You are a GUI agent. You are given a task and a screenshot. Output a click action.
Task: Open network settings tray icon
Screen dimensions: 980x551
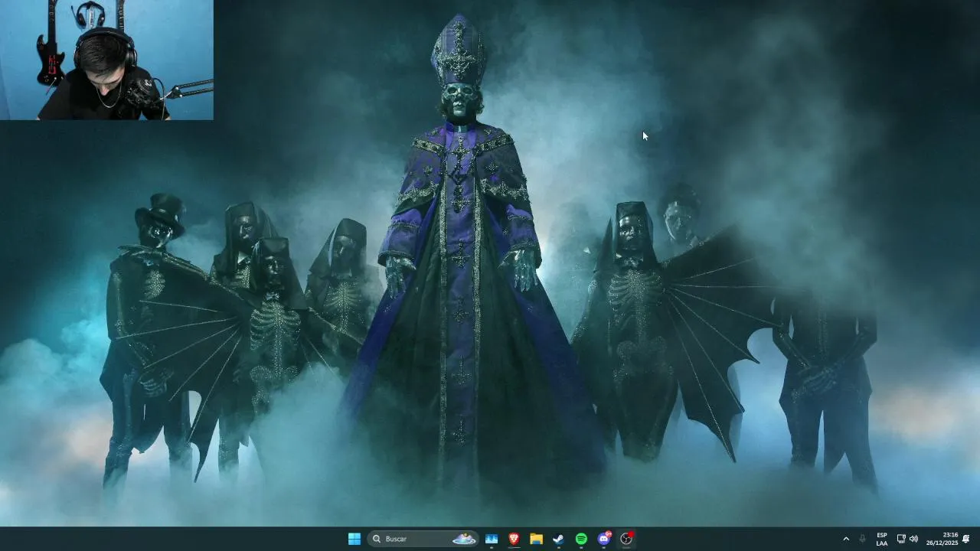pos(901,539)
